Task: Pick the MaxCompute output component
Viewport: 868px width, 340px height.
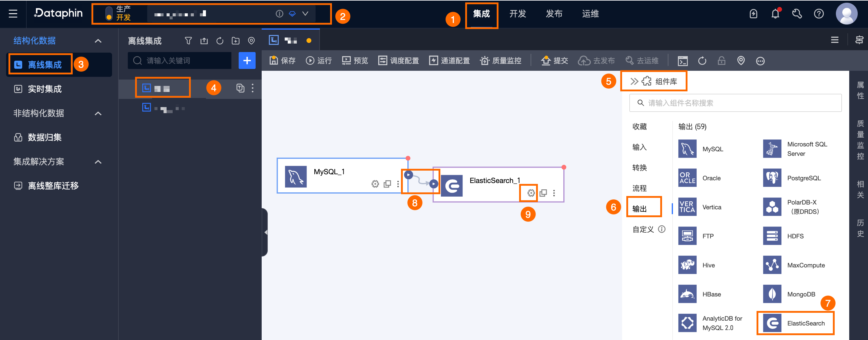Action: point(794,265)
